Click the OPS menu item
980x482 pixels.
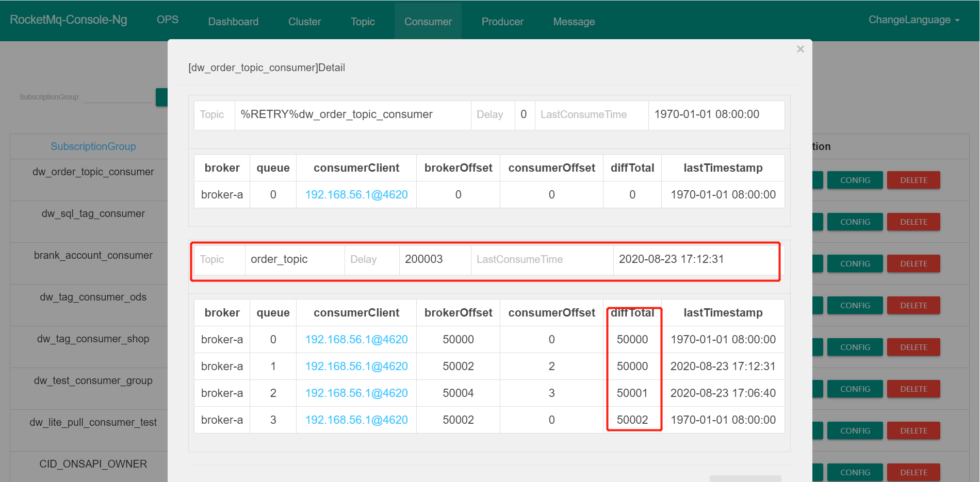click(x=167, y=20)
